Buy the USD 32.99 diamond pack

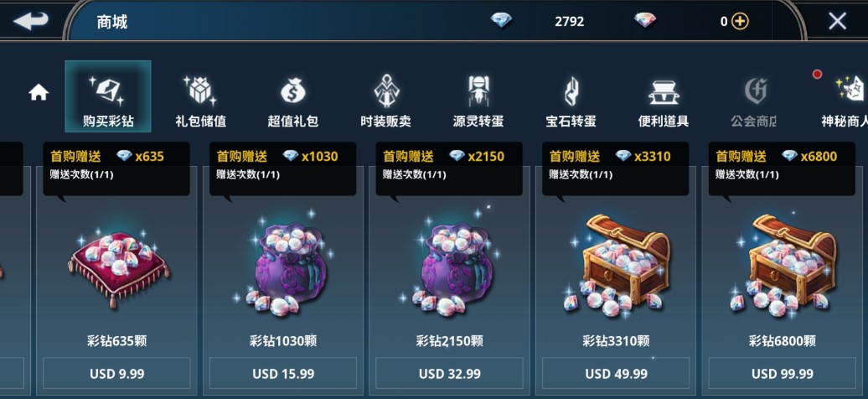click(x=449, y=374)
